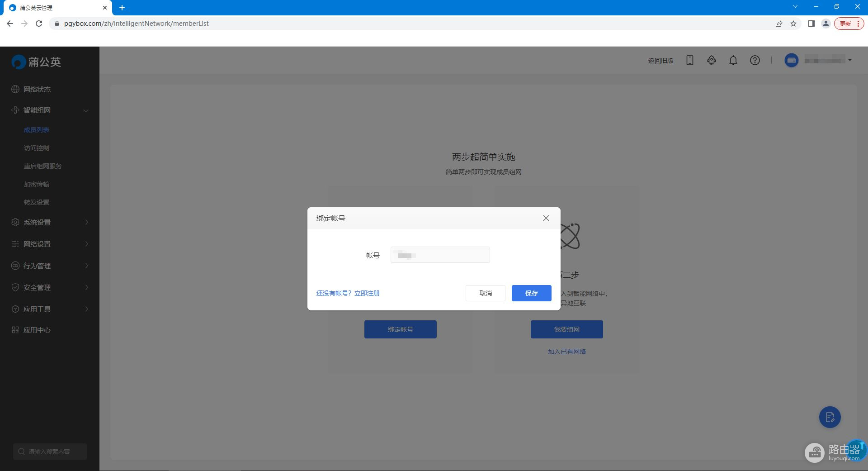The image size is (868, 471).
Task: Open the browser profile icon
Action: [826, 24]
